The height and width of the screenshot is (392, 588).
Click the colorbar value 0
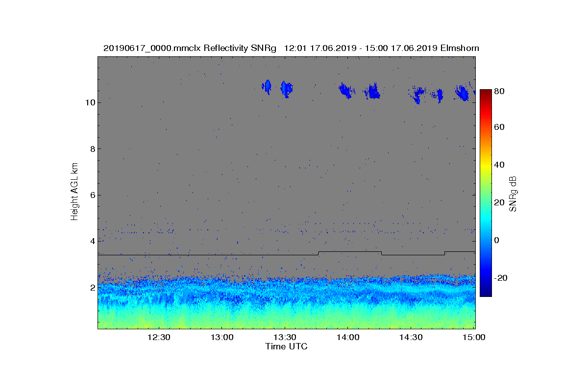(497, 240)
